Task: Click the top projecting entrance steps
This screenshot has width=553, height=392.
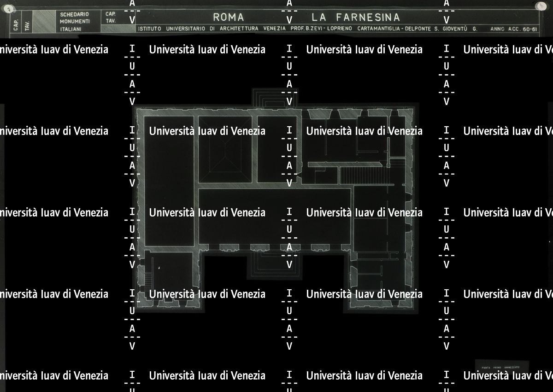Action: click(x=274, y=98)
